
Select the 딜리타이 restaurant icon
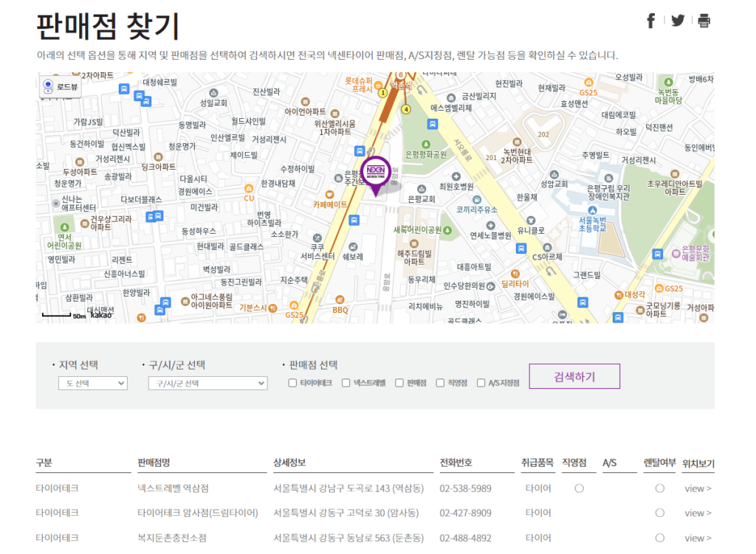pyautogui.click(x=515, y=274)
